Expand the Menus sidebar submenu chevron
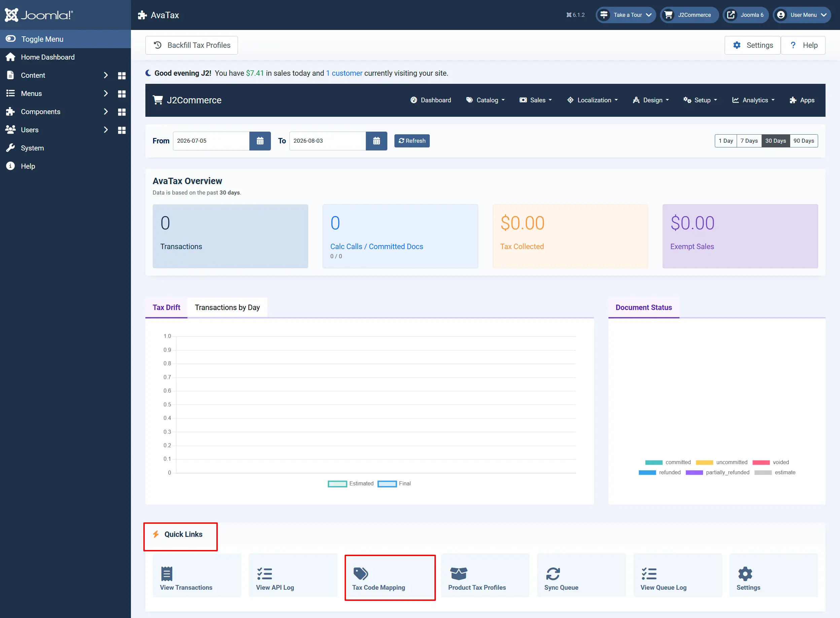This screenshot has width=840, height=618. [x=106, y=94]
